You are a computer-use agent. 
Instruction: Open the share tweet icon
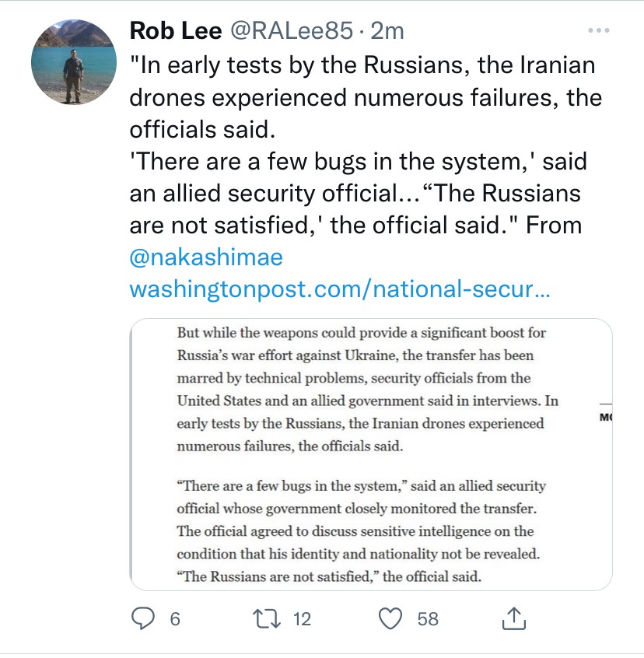pos(513,618)
